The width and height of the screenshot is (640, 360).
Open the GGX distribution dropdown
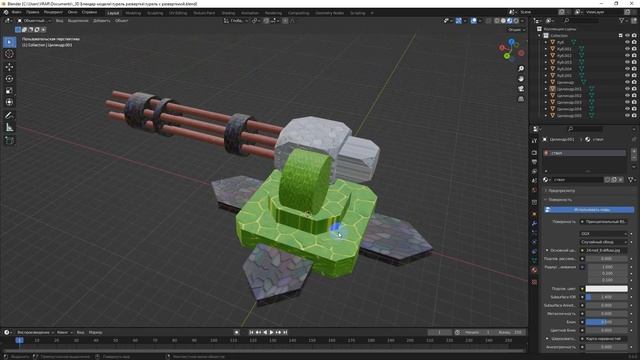point(603,233)
